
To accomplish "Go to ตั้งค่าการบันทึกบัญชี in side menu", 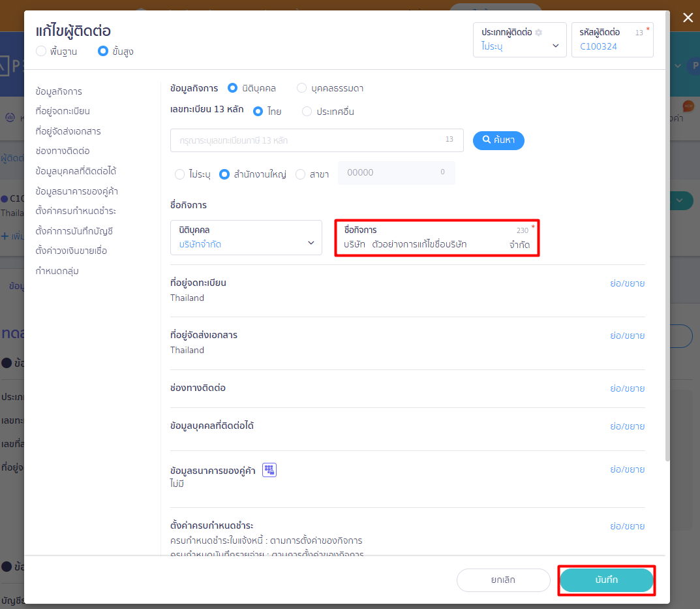I will click(x=74, y=231).
